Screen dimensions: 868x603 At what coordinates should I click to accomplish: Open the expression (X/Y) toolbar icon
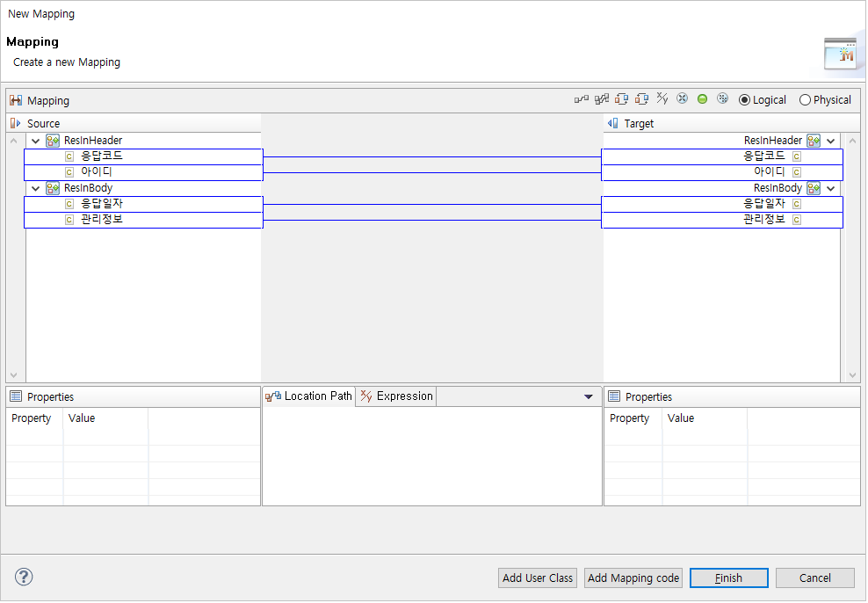[x=662, y=98]
